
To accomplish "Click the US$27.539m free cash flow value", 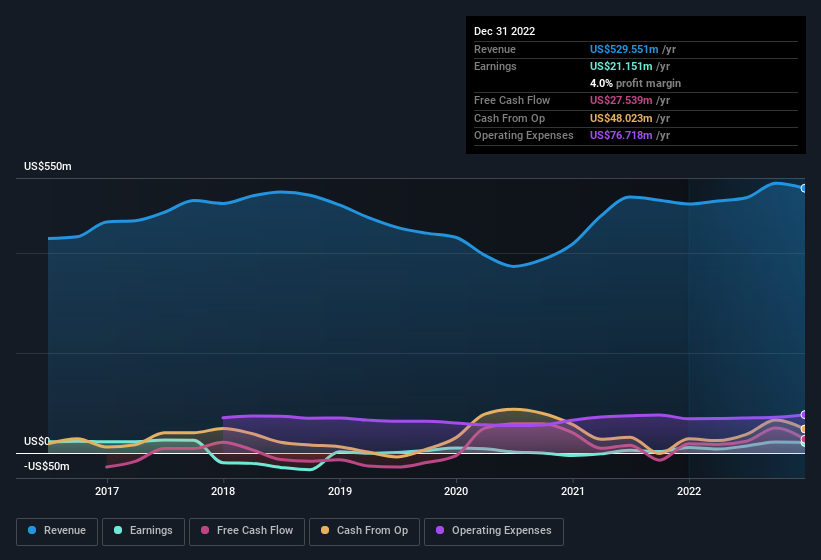I will point(621,100).
